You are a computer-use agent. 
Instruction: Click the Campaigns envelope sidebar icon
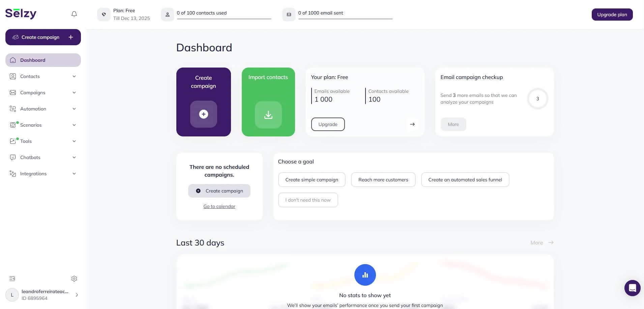coord(13,93)
